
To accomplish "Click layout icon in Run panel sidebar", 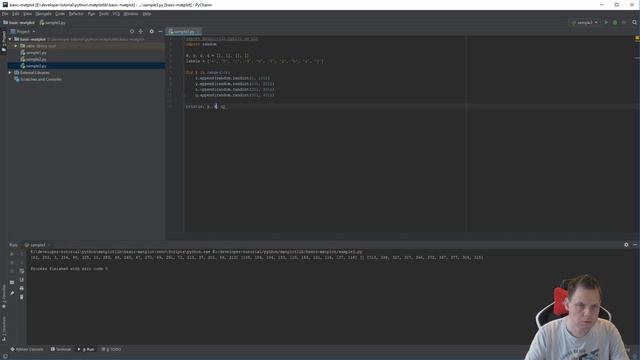I will (12, 282).
